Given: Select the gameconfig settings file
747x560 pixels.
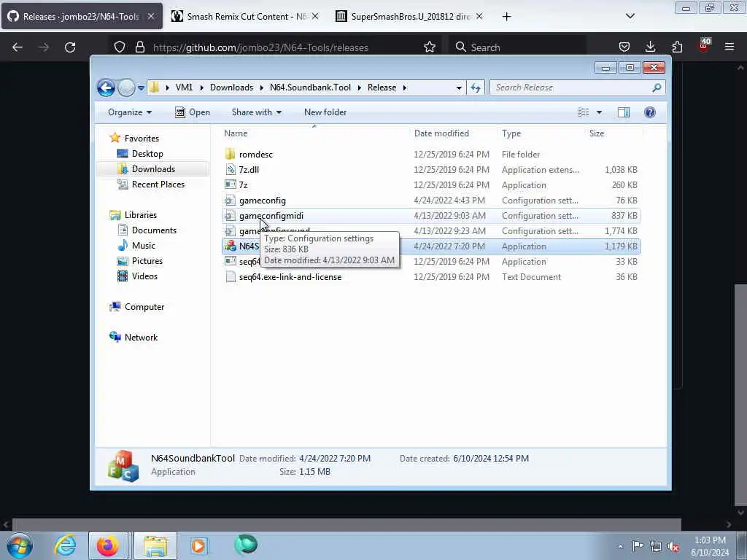Looking at the screenshot, I should pyautogui.click(x=263, y=201).
